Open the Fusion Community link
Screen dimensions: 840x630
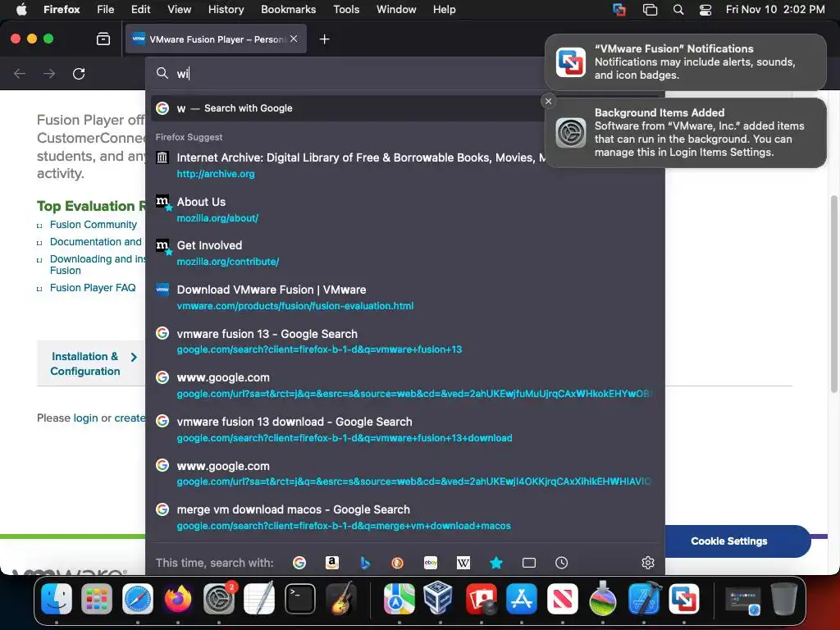point(94,225)
